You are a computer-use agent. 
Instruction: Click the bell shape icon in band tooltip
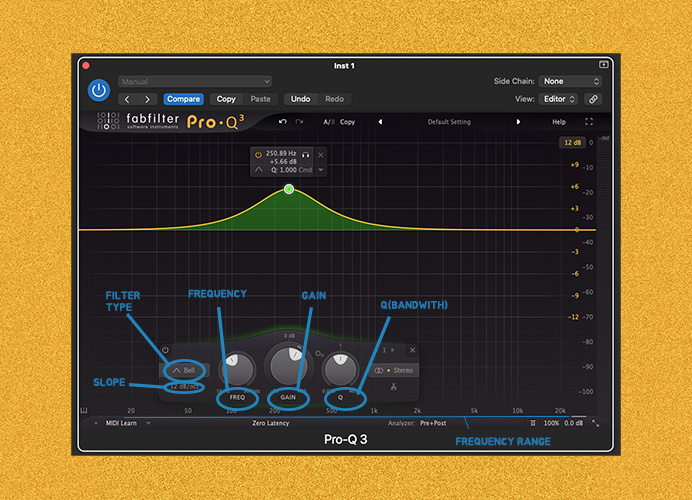click(x=259, y=170)
